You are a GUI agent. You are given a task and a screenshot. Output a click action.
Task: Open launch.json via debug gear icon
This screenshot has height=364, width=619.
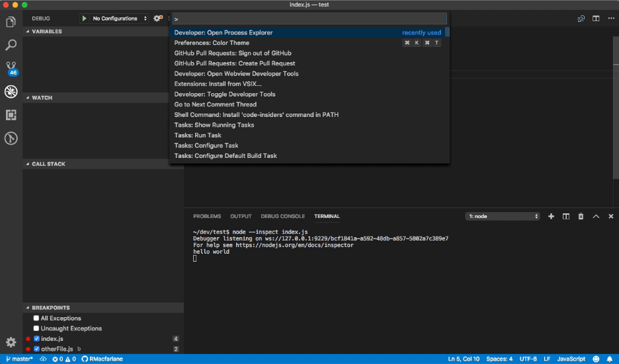point(157,18)
